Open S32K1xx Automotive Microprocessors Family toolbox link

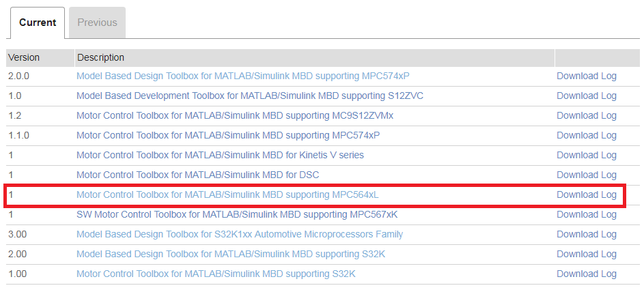pos(239,234)
